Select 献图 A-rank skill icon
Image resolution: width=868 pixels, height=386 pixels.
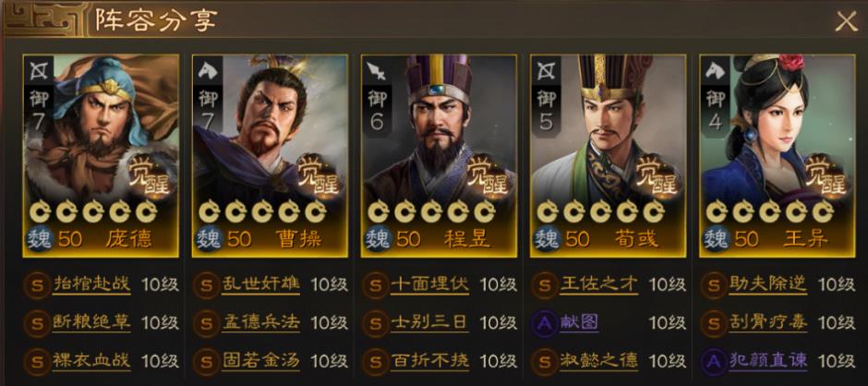click(x=545, y=322)
